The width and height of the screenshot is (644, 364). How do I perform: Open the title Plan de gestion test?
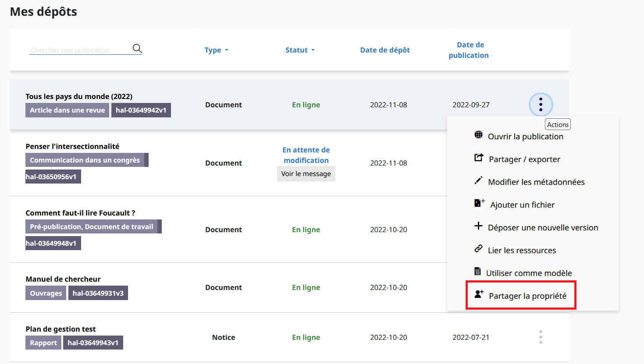[x=60, y=329]
